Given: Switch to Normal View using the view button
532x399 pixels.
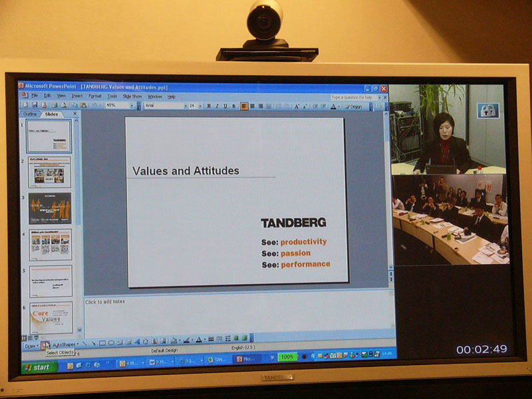Looking at the screenshot, I should (x=24, y=338).
